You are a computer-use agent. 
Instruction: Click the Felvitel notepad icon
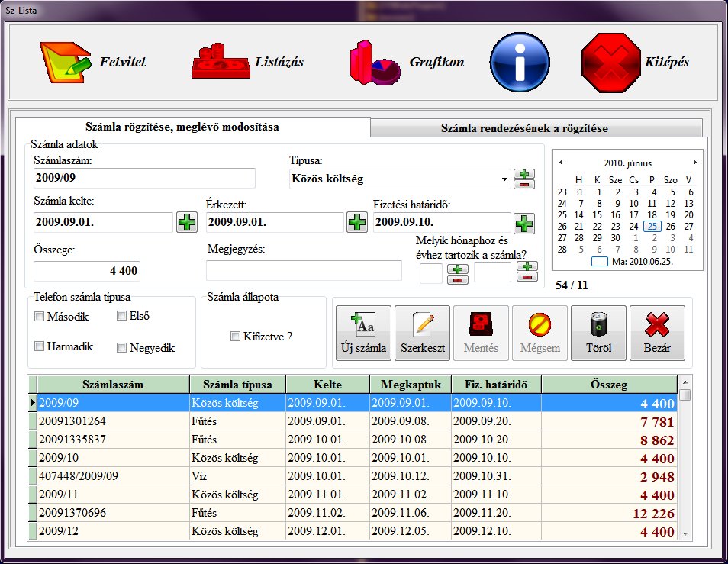(64, 63)
